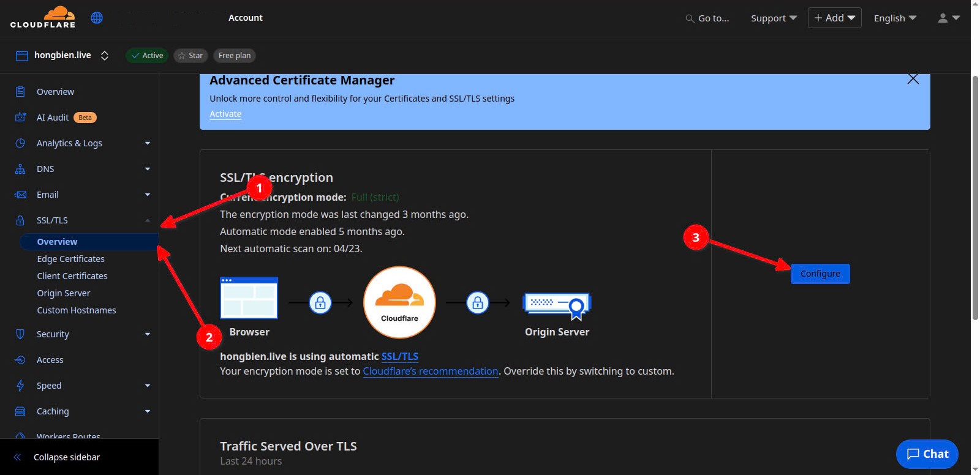Click the Speed lightning bolt icon
Image resolution: width=980 pixels, height=475 pixels.
(x=20, y=386)
